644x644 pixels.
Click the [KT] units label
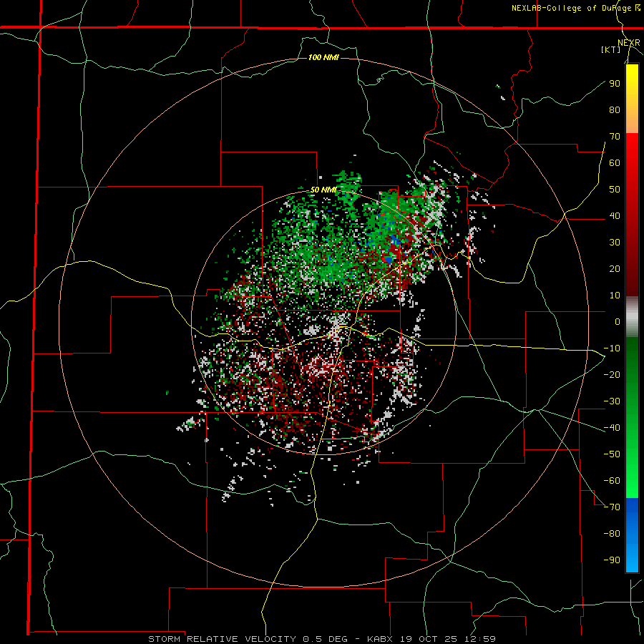(611, 49)
